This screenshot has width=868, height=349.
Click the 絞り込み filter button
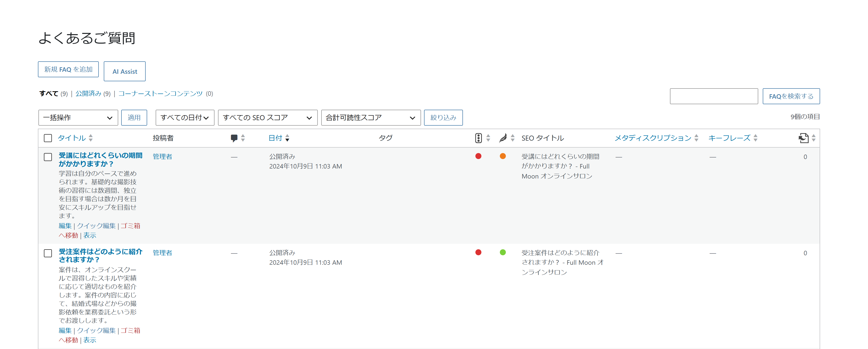443,118
